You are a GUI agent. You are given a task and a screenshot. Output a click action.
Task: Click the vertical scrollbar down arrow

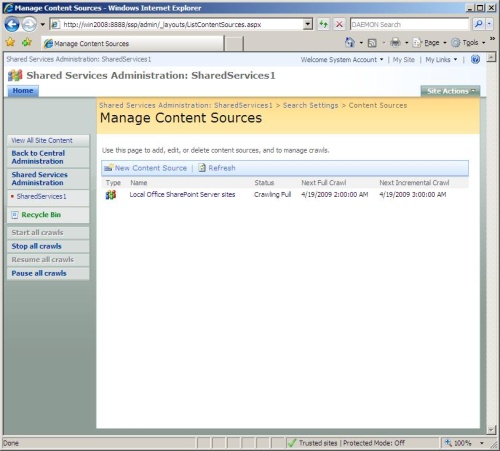tap(491, 430)
